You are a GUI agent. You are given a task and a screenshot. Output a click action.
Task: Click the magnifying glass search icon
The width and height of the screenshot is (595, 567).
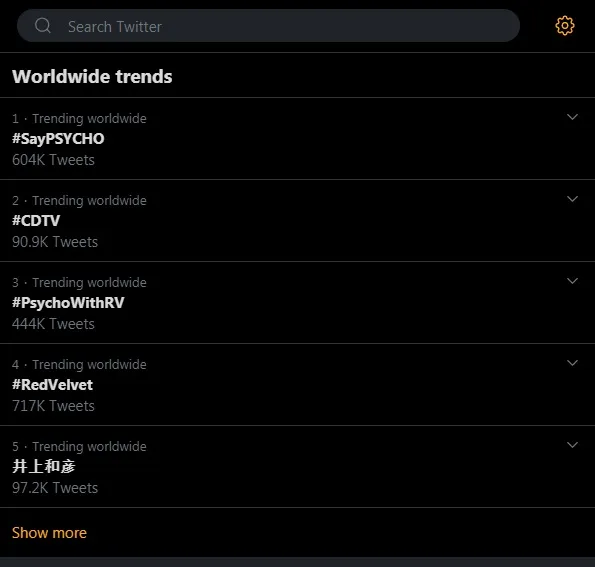click(x=42, y=26)
